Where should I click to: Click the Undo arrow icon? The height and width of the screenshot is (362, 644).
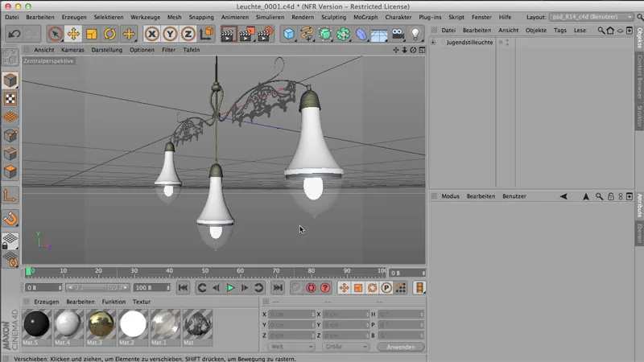14,34
